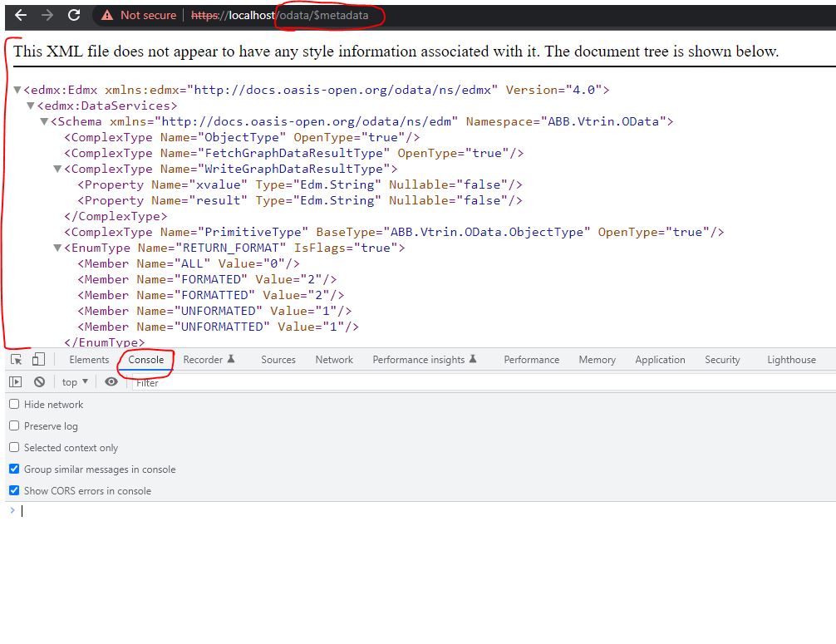Image resolution: width=836 pixels, height=644 pixels.
Task: Switch to the Elements tab
Action: pos(89,360)
